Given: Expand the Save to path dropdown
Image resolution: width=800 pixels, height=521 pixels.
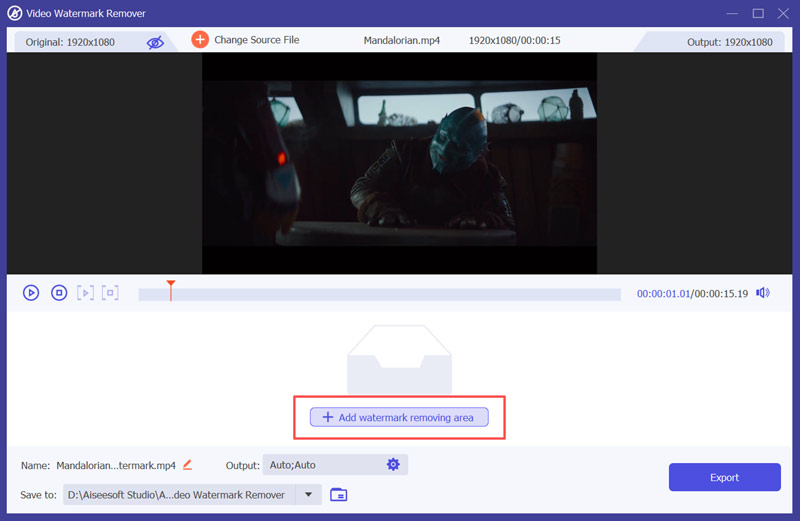Looking at the screenshot, I should click(x=308, y=494).
